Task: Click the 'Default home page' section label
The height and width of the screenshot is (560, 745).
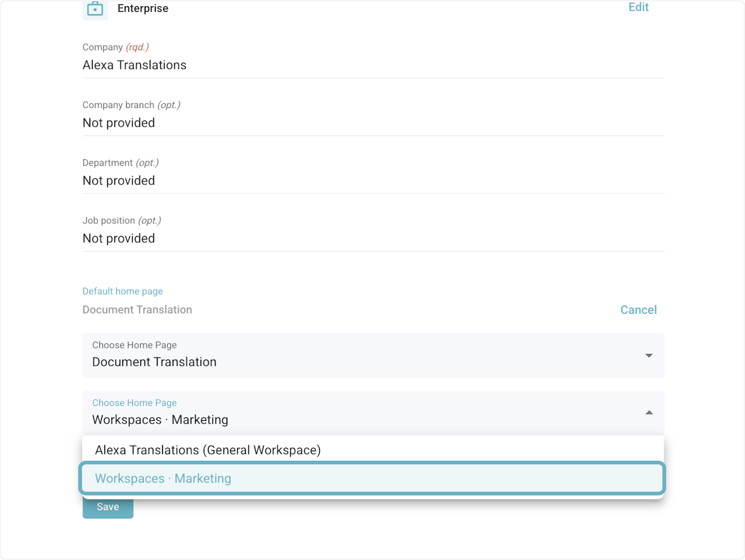Action: click(x=122, y=291)
